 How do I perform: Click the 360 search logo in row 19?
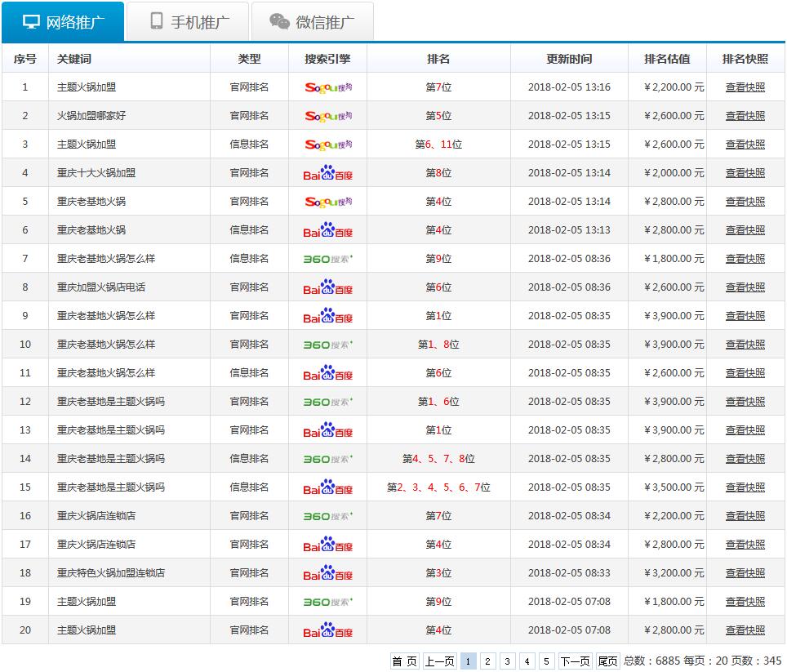(327, 603)
